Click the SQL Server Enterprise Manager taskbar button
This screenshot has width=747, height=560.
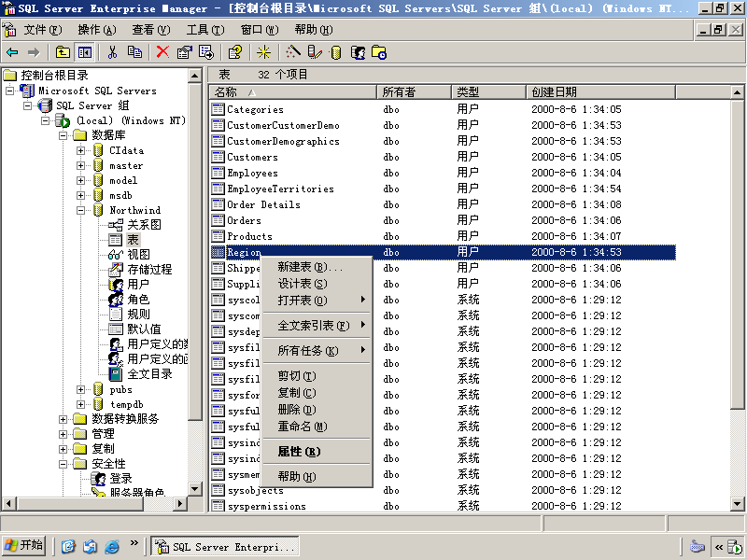click(x=225, y=546)
